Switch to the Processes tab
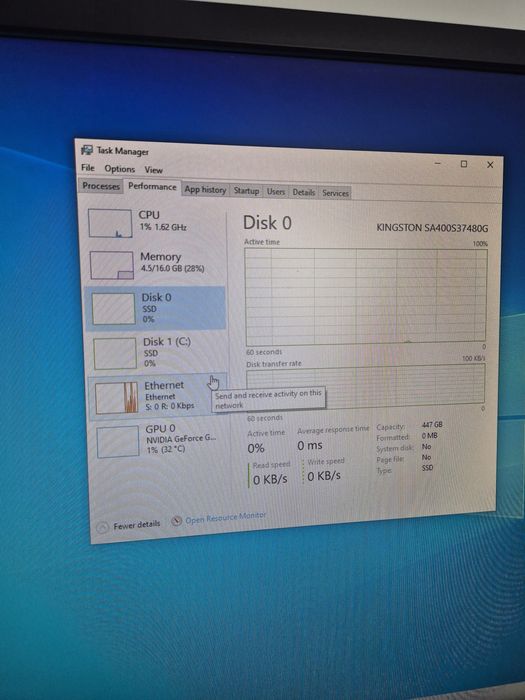 pyautogui.click(x=101, y=186)
